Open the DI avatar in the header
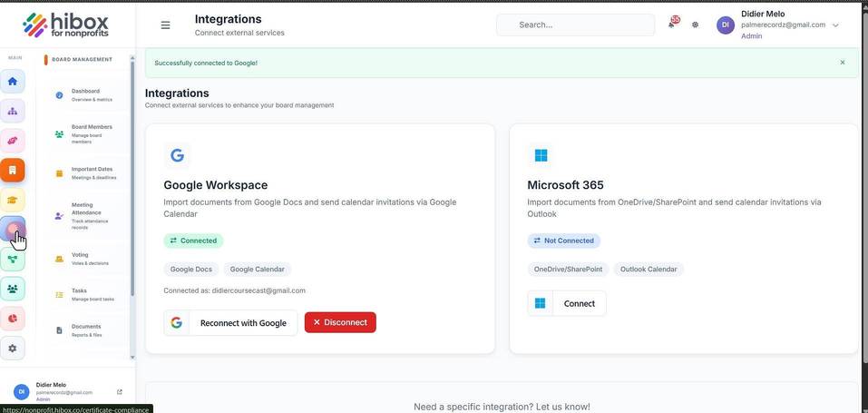868x413 pixels. point(726,25)
